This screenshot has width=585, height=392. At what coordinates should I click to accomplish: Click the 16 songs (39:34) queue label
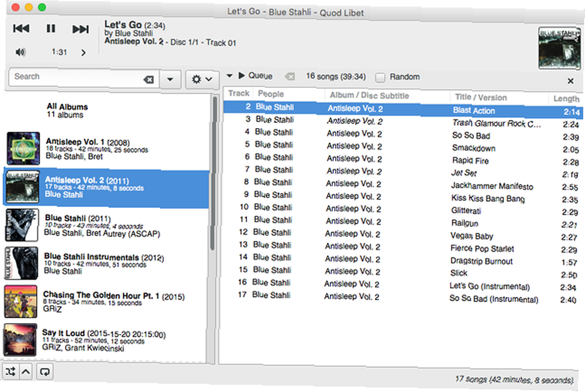point(336,77)
